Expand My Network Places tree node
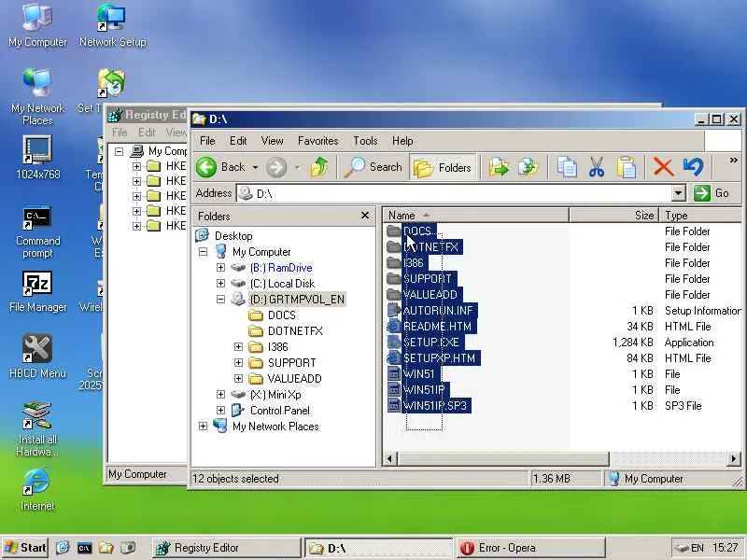 tap(203, 427)
